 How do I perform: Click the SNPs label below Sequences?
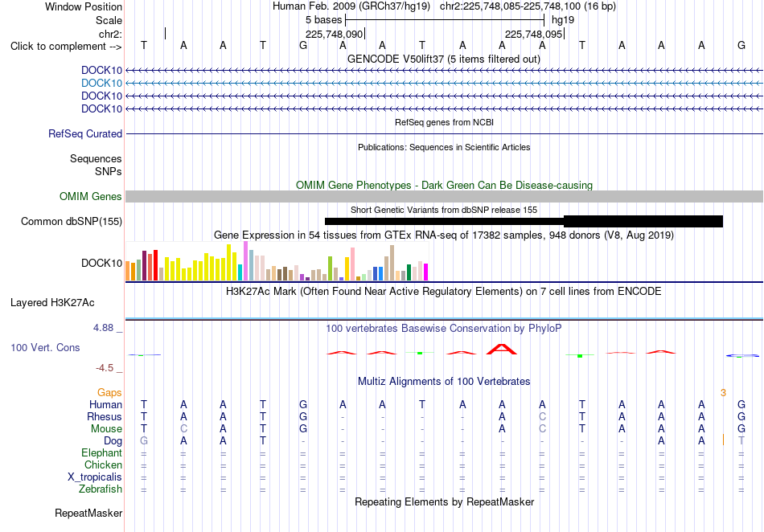tap(109, 171)
